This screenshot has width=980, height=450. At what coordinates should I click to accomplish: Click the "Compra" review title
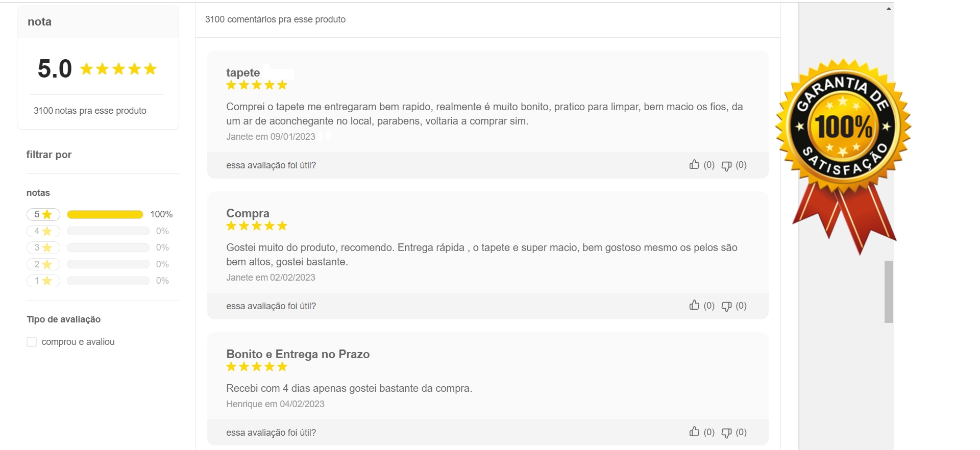pyautogui.click(x=248, y=213)
